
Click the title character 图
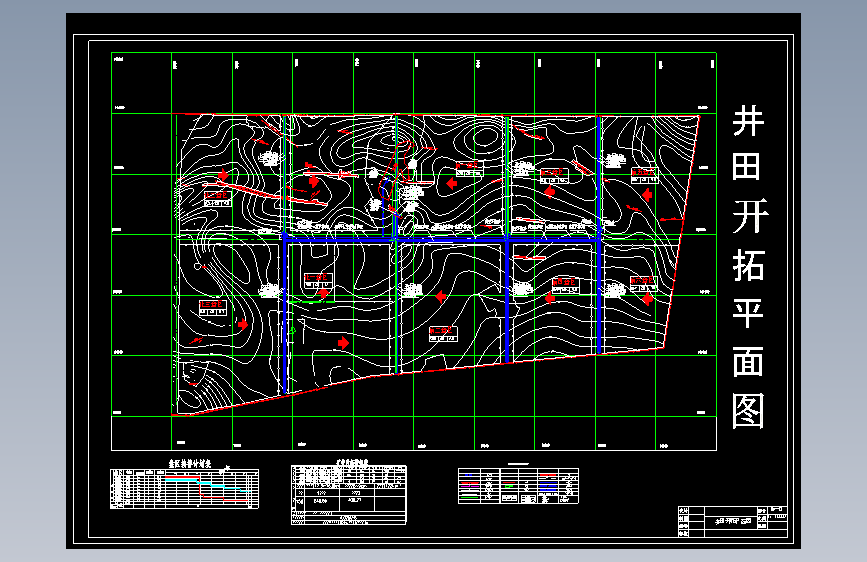[748, 411]
